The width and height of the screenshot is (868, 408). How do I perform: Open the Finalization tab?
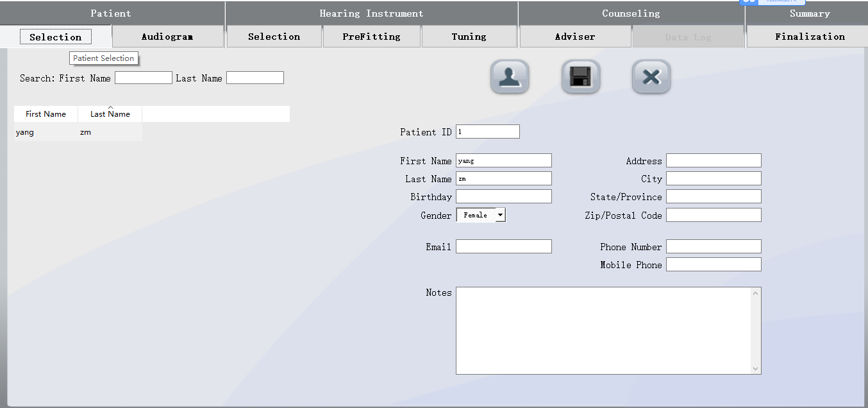click(809, 37)
